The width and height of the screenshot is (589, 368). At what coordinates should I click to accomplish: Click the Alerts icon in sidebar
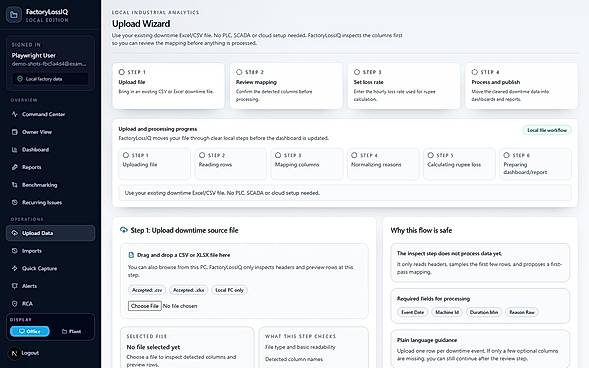coord(15,286)
